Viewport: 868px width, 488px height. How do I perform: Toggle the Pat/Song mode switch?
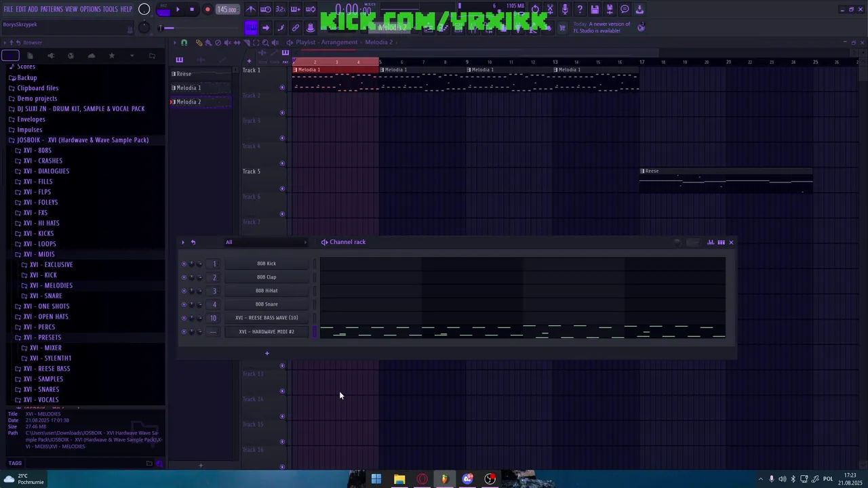(164, 11)
